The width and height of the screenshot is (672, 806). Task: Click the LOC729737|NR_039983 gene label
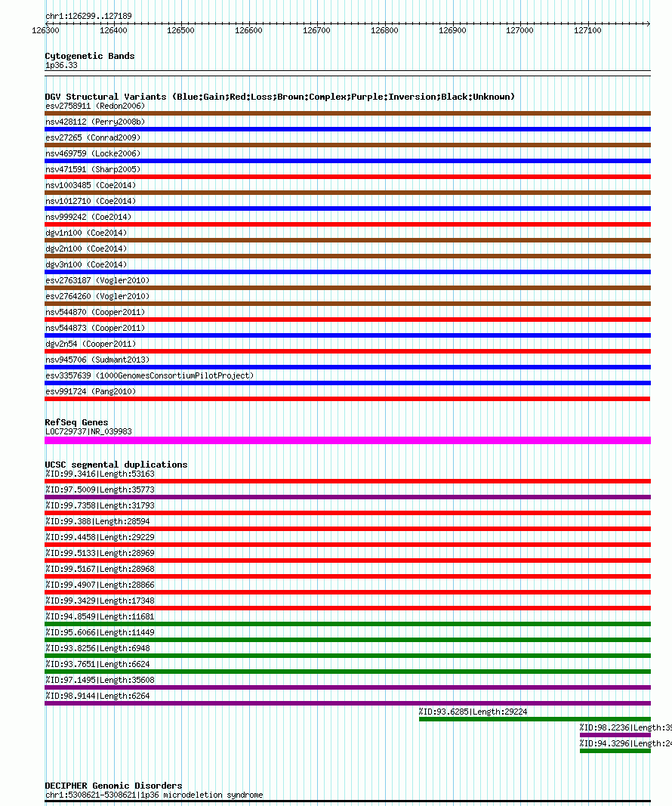(88, 432)
